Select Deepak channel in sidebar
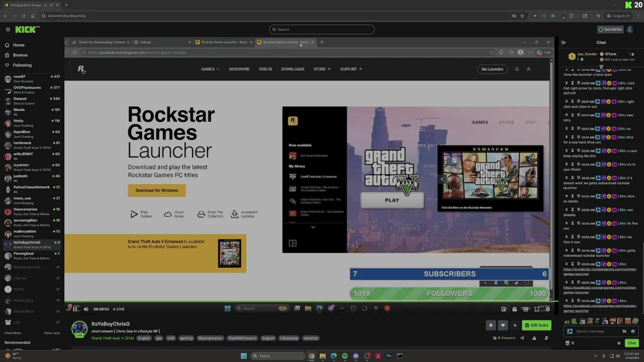 [x=32, y=101]
